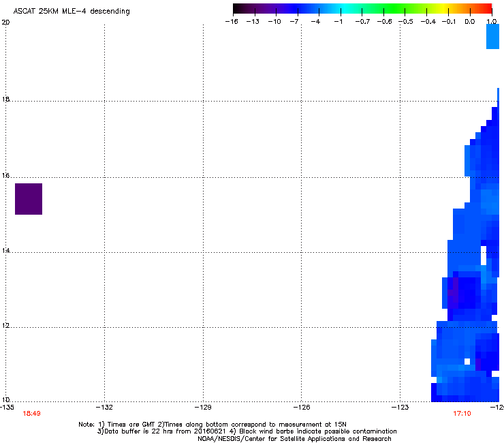Click the rainbow color scale bar
This screenshot has height=443, width=504.
tap(362, 8)
